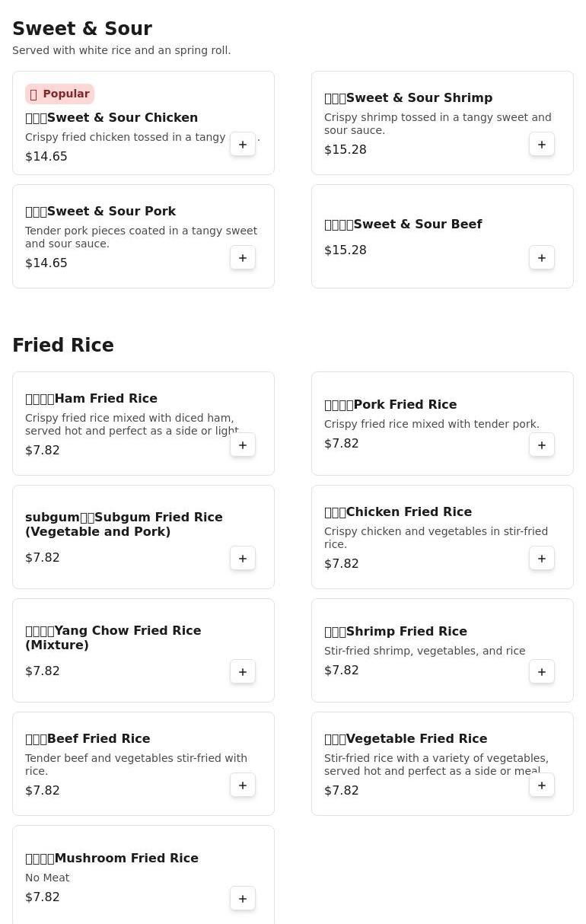Click the Fried Rice section heading

(63, 346)
